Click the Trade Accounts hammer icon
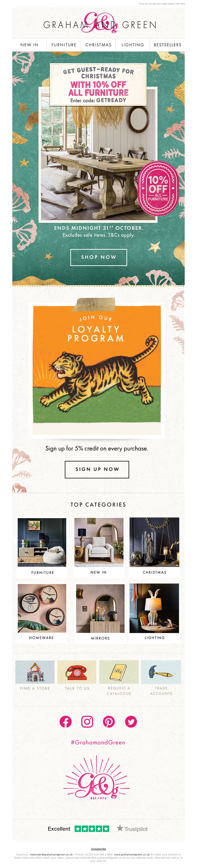The height and width of the screenshot is (868, 197). point(161,672)
